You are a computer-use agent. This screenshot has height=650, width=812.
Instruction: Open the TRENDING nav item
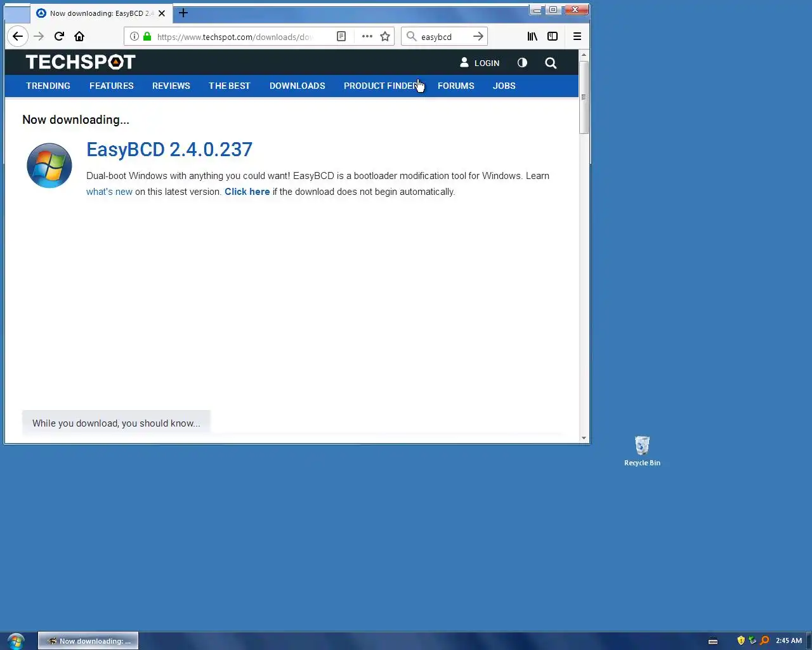tap(48, 86)
